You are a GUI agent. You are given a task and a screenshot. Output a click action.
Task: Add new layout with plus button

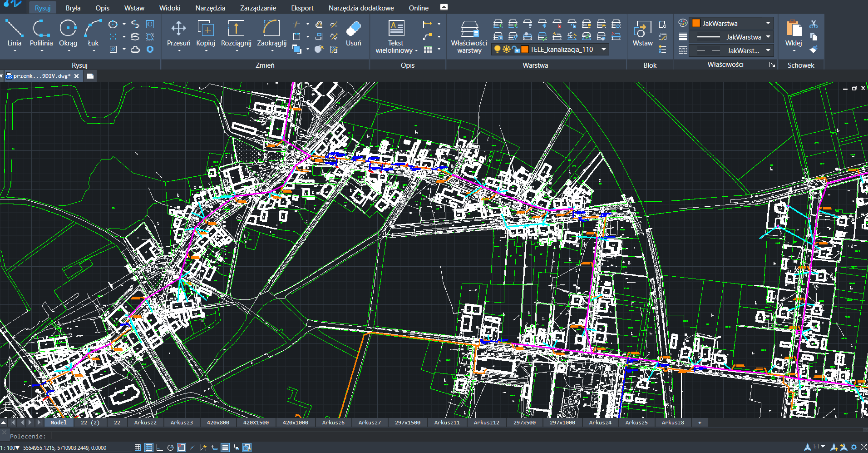(700, 423)
